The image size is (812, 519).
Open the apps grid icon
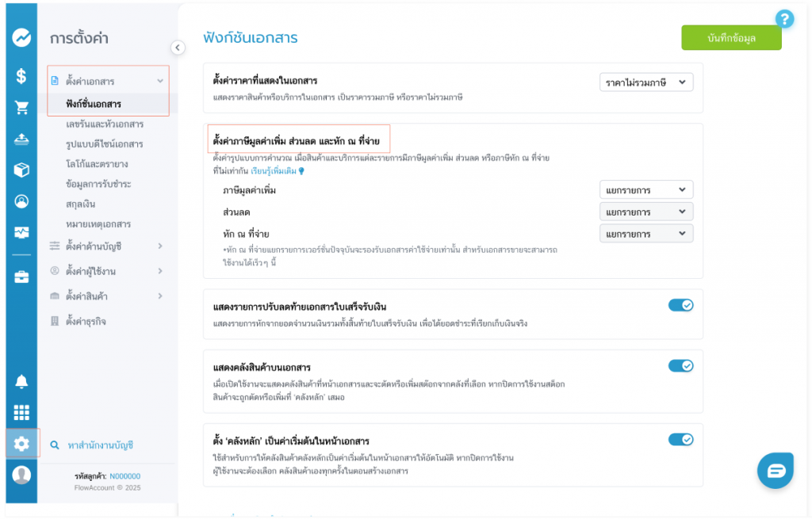point(21,412)
